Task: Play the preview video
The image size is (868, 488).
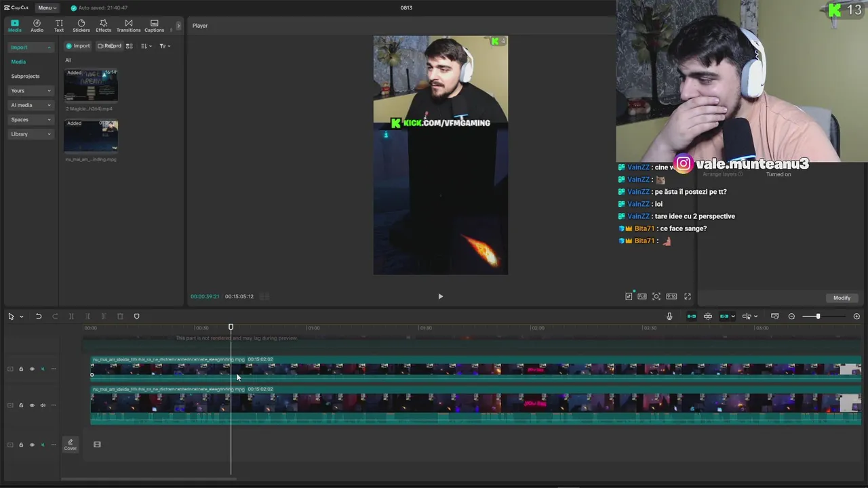Action: pos(440,296)
